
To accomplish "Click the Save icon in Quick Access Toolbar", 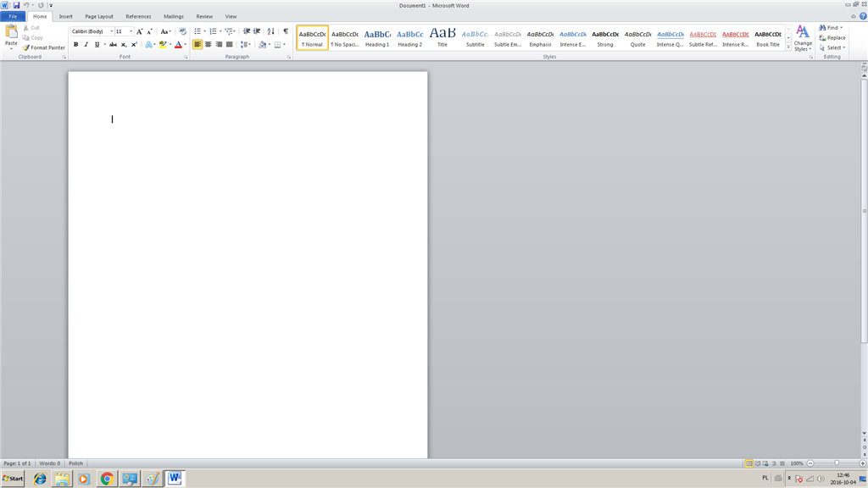I will pos(17,5).
